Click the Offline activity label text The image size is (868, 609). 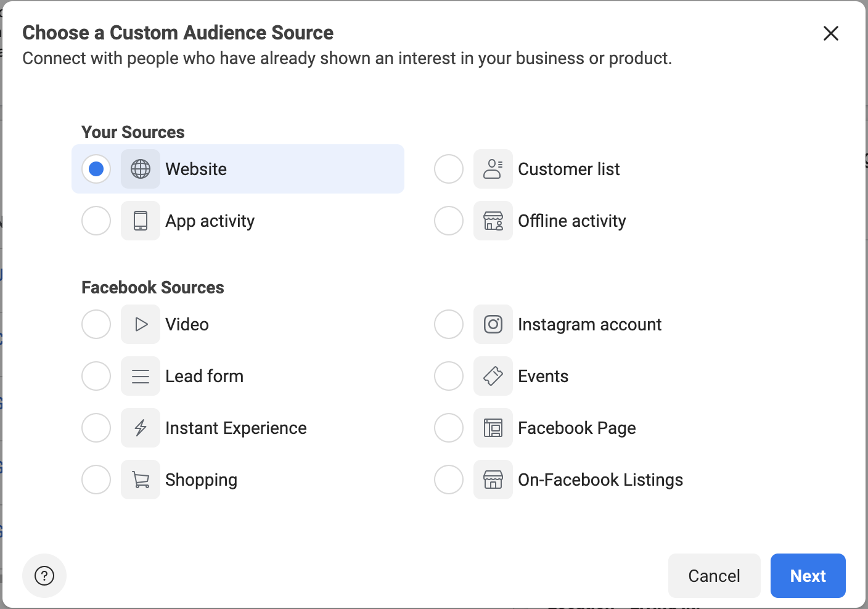(x=572, y=221)
